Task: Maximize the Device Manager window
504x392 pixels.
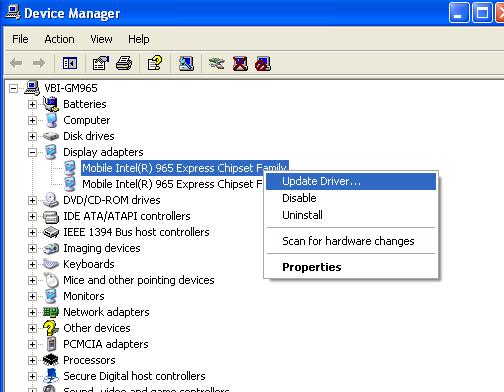Action: pos(482,13)
